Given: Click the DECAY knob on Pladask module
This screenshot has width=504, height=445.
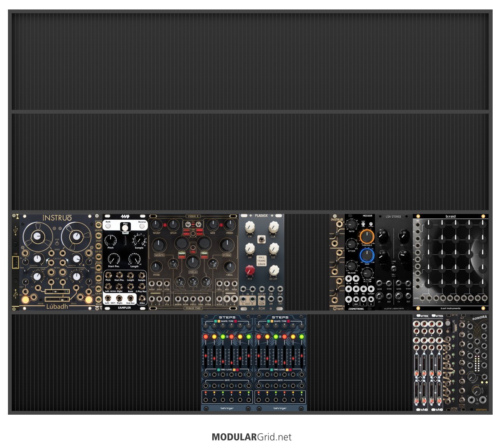Looking at the screenshot, I should point(274,270).
